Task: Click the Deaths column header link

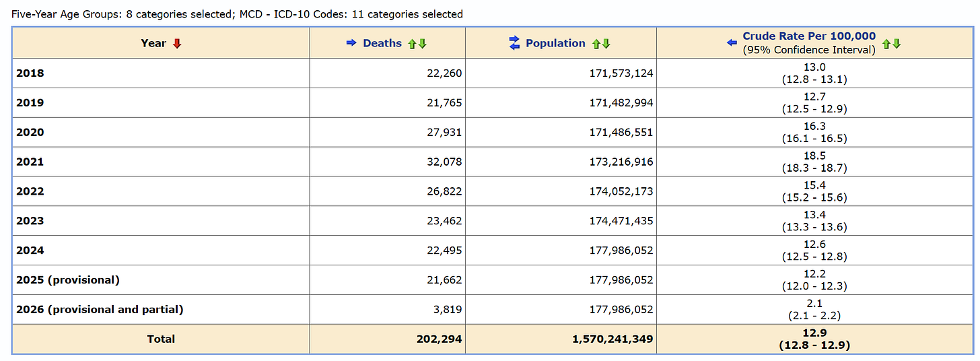Action: (382, 43)
